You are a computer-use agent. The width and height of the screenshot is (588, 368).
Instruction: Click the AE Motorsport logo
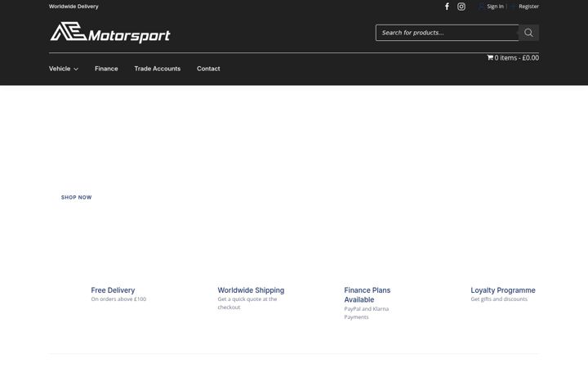tap(110, 32)
